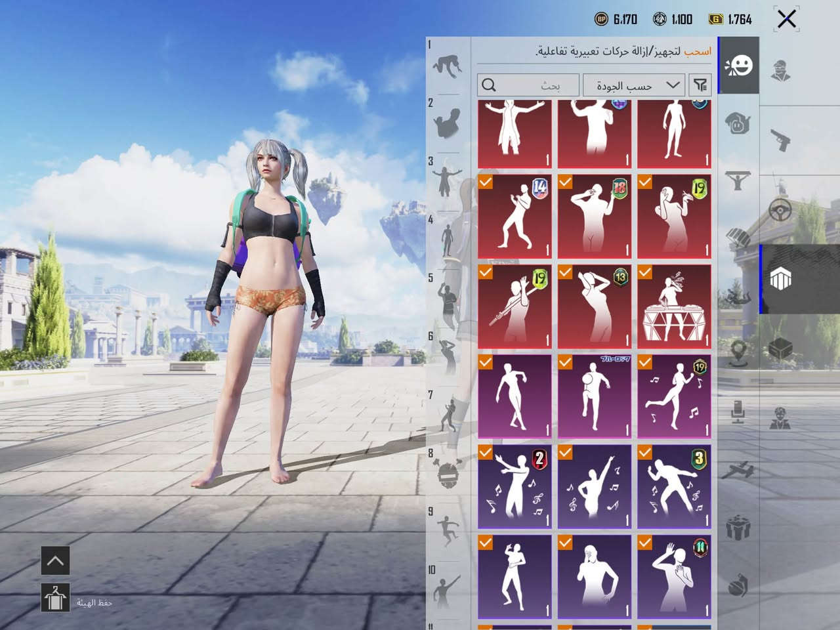Open the emotes category icon

[738, 66]
